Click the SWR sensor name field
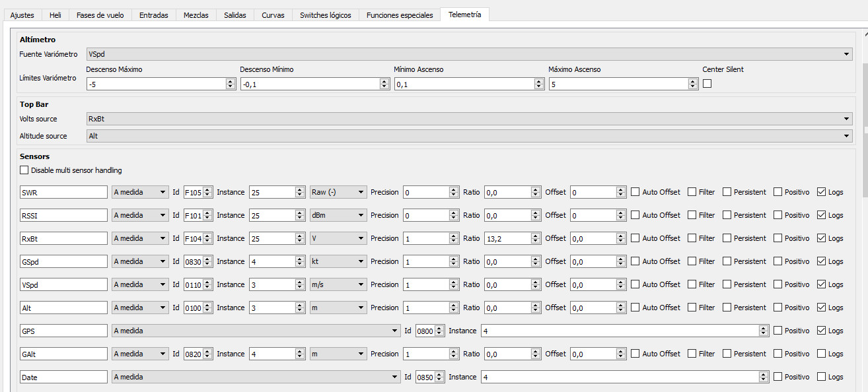The height and width of the screenshot is (392, 868). tap(63, 193)
